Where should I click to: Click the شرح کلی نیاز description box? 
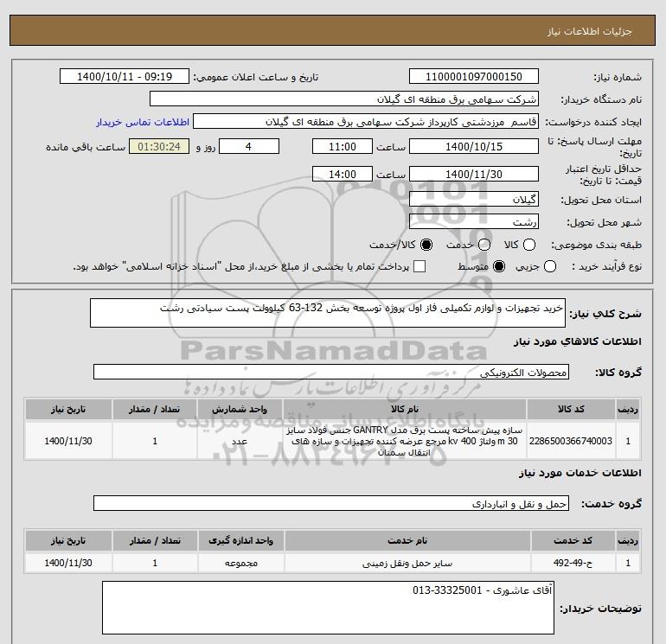click(x=328, y=313)
